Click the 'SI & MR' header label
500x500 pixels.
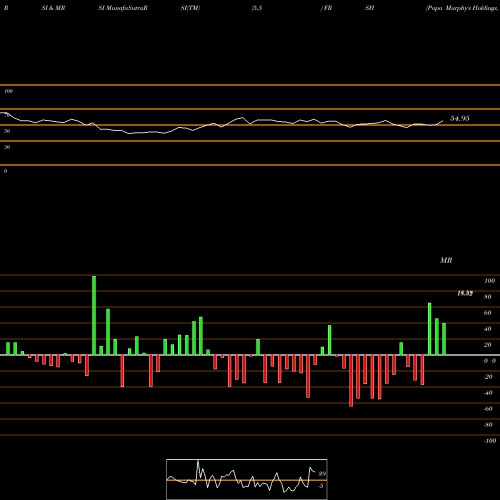pos(53,8)
